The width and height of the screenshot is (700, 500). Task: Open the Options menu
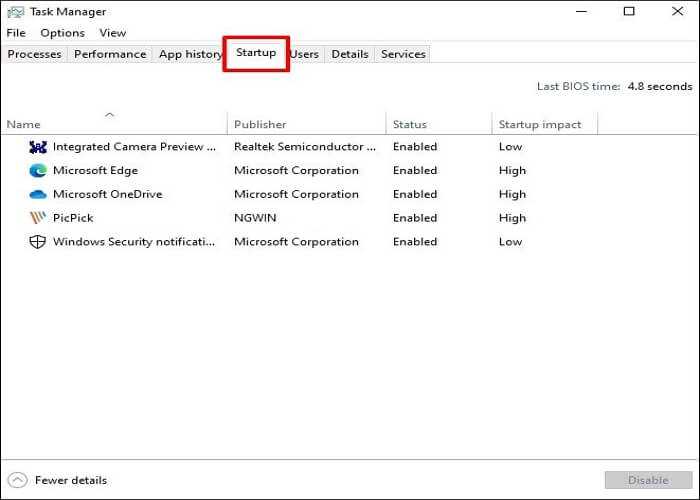62,33
